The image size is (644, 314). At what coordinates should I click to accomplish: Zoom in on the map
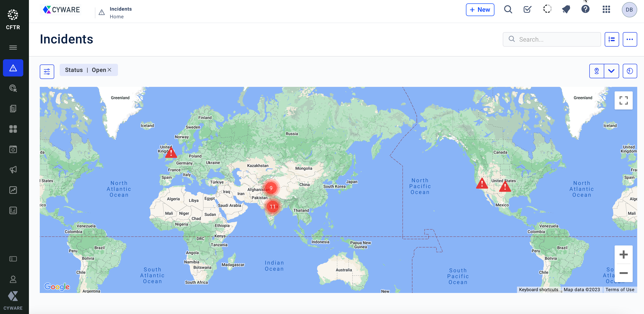(623, 255)
